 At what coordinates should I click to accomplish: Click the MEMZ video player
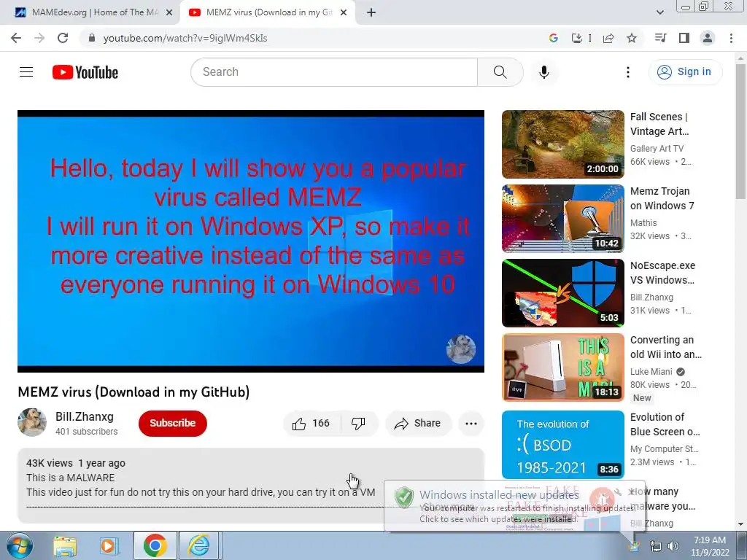tap(251, 241)
